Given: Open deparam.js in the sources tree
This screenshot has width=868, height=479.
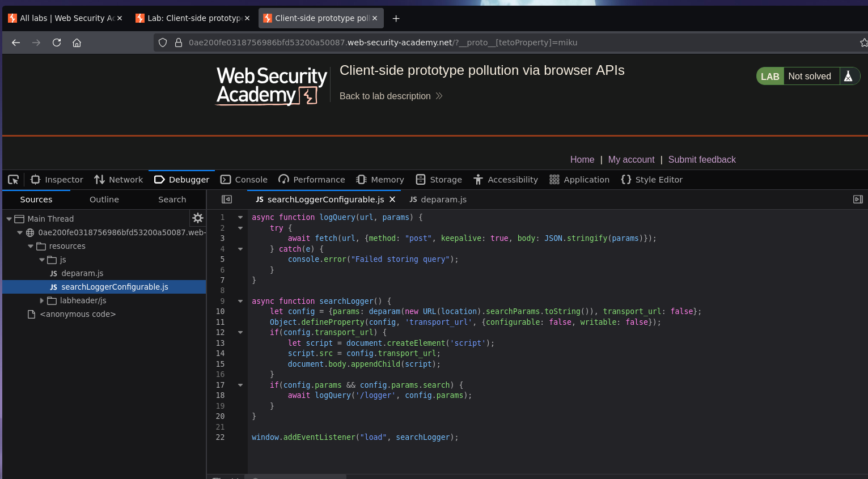Looking at the screenshot, I should pyautogui.click(x=82, y=273).
